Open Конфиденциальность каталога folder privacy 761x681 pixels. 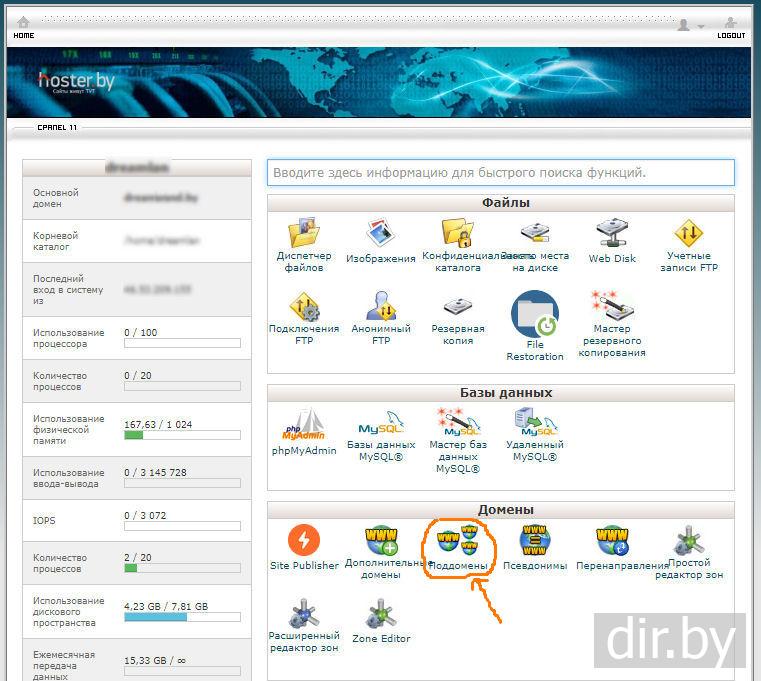tap(457, 246)
